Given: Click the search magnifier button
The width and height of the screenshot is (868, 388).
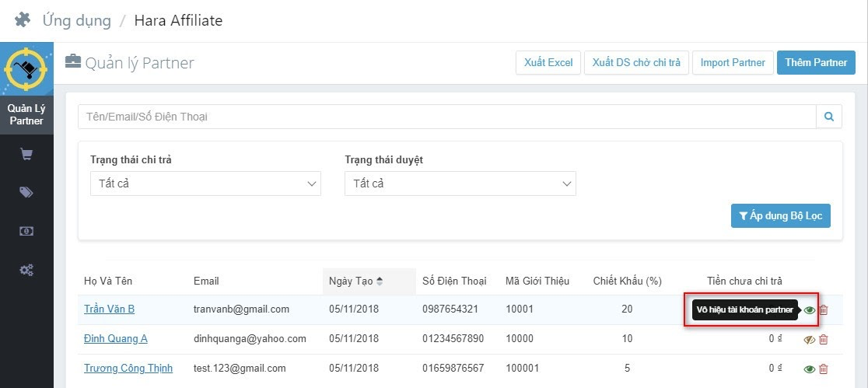Looking at the screenshot, I should point(828,117).
